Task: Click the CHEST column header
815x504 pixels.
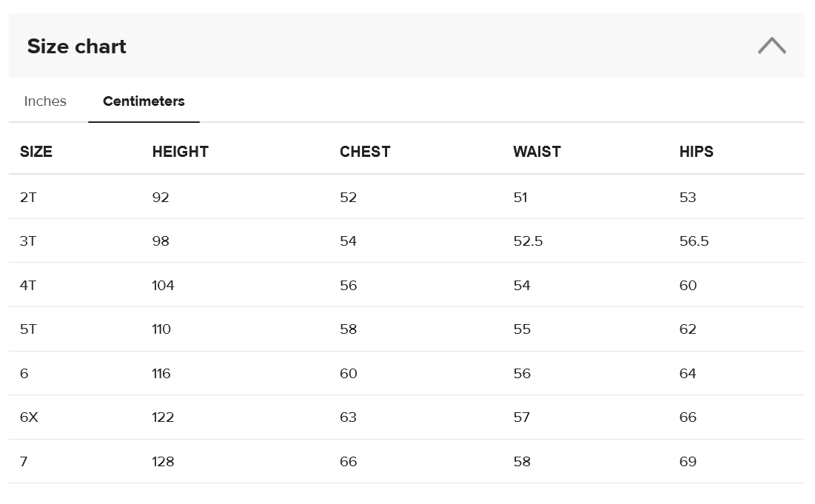Action: point(365,152)
